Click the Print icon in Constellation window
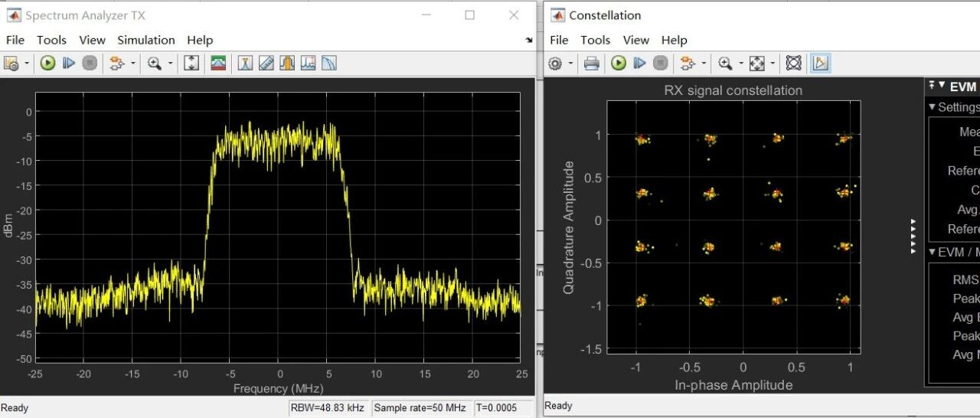Image resolution: width=980 pixels, height=418 pixels. [x=591, y=64]
